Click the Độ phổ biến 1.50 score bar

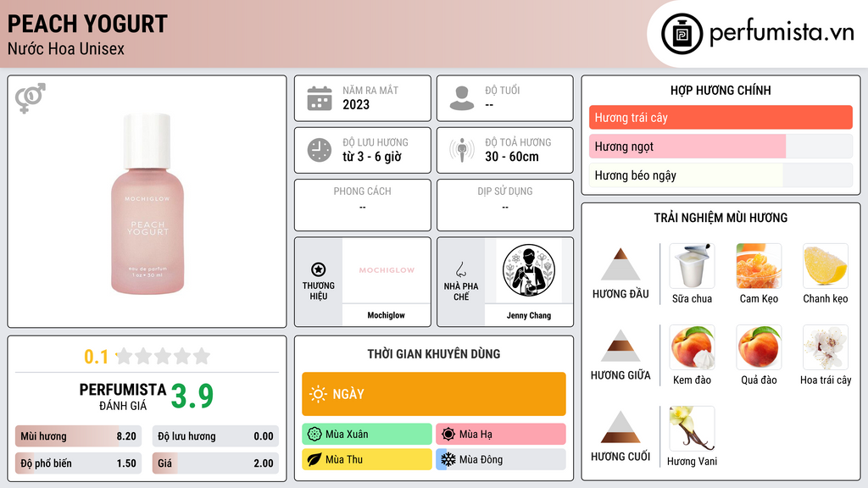coord(79,463)
